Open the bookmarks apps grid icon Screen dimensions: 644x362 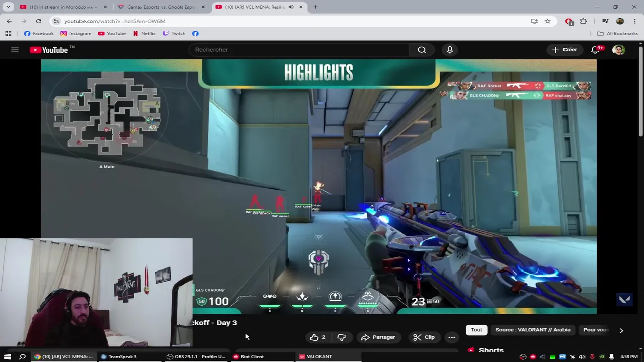tap(8, 33)
